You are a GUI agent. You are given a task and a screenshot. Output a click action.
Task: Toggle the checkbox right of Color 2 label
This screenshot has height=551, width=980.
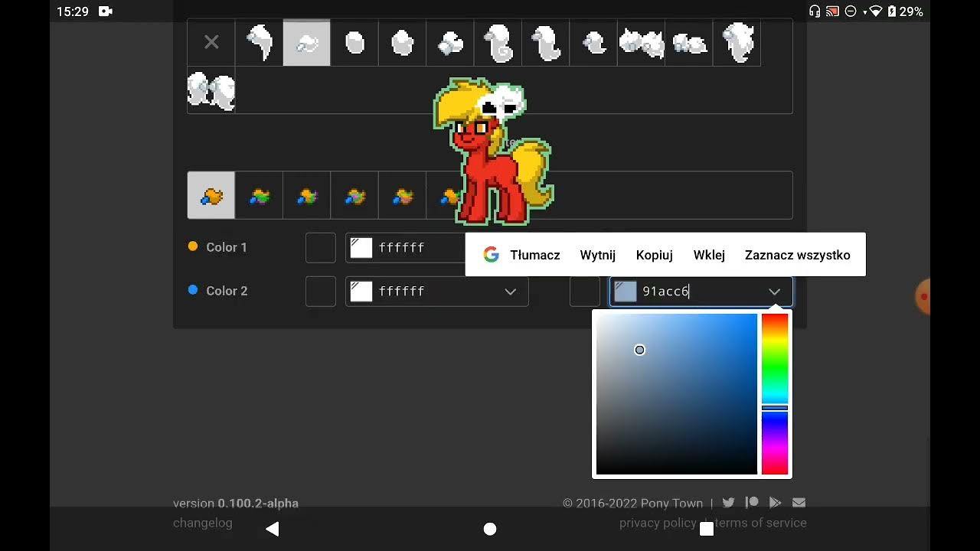tap(321, 292)
